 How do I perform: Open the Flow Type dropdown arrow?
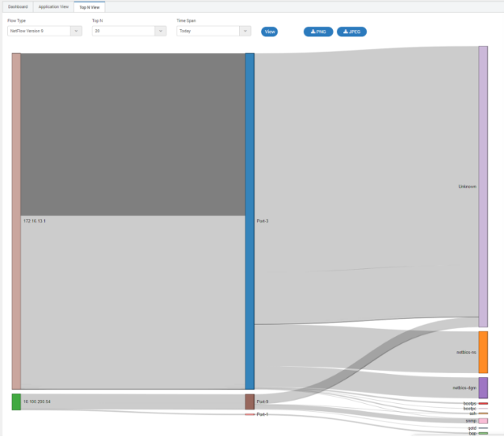click(x=76, y=31)
